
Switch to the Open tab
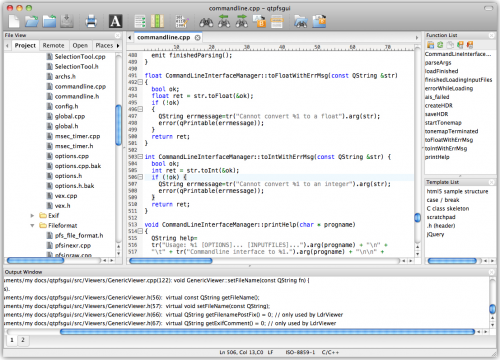80,45
